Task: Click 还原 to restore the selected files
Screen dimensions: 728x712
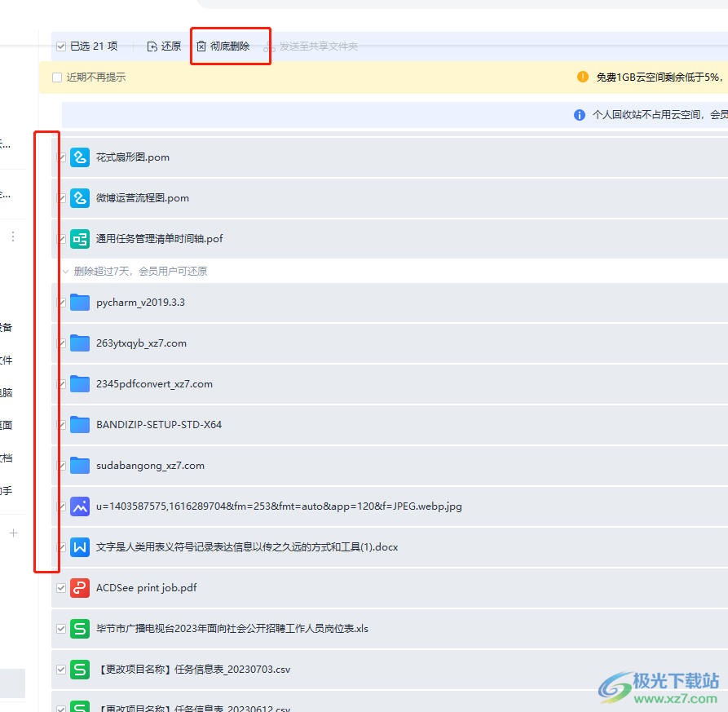Action: click(164, 46)
